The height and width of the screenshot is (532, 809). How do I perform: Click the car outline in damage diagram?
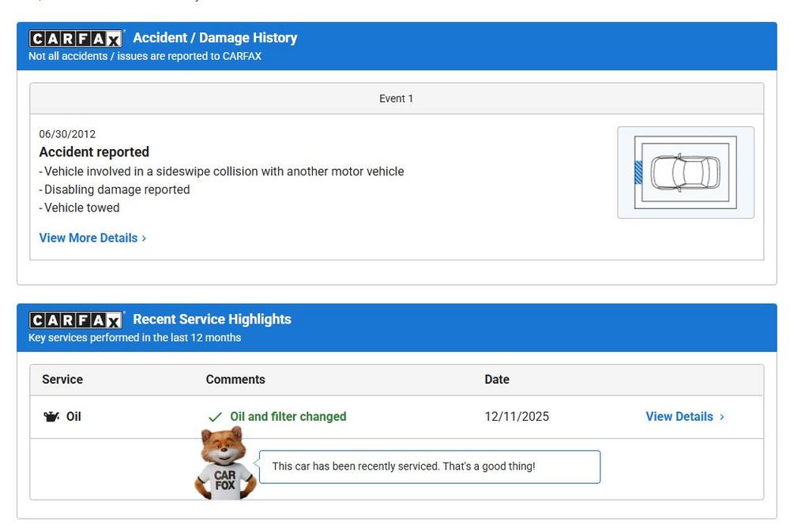tap(685, 172)
